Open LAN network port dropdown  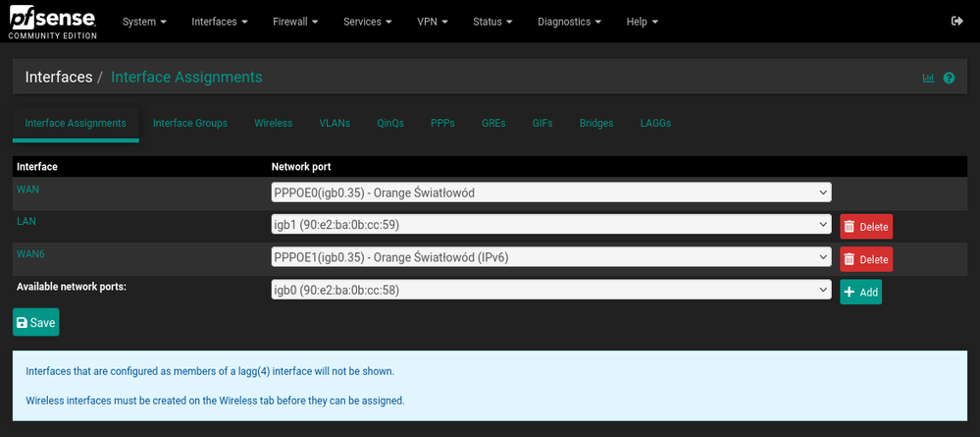[x=551, y=225]
